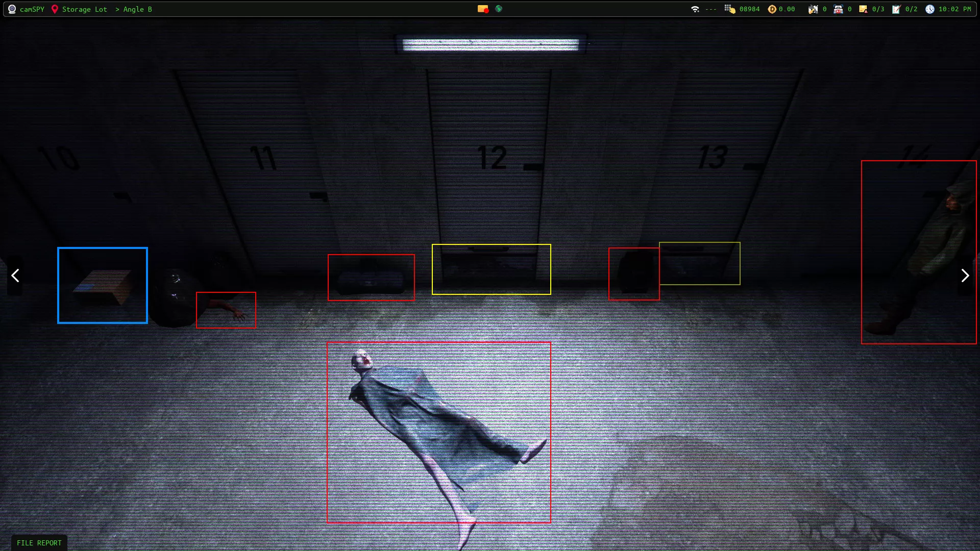
Task: Click the notepad icon showing 0/2
Action: [x=896, y=9]
